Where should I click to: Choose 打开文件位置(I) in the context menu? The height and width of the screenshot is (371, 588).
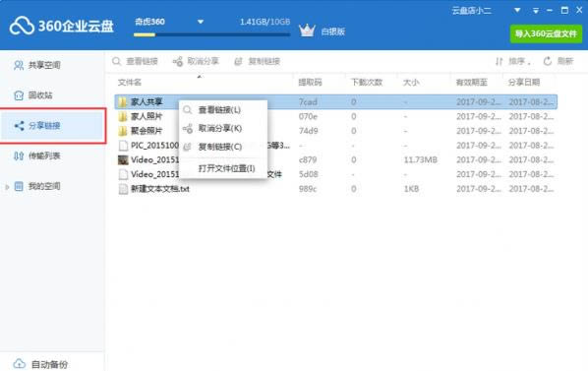pos(223,168)
